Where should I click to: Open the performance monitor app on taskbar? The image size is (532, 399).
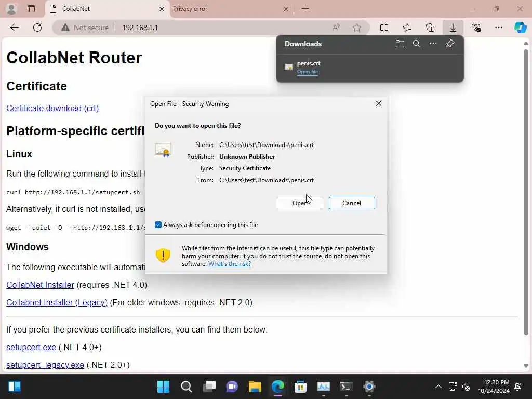(x=323, y=387)
